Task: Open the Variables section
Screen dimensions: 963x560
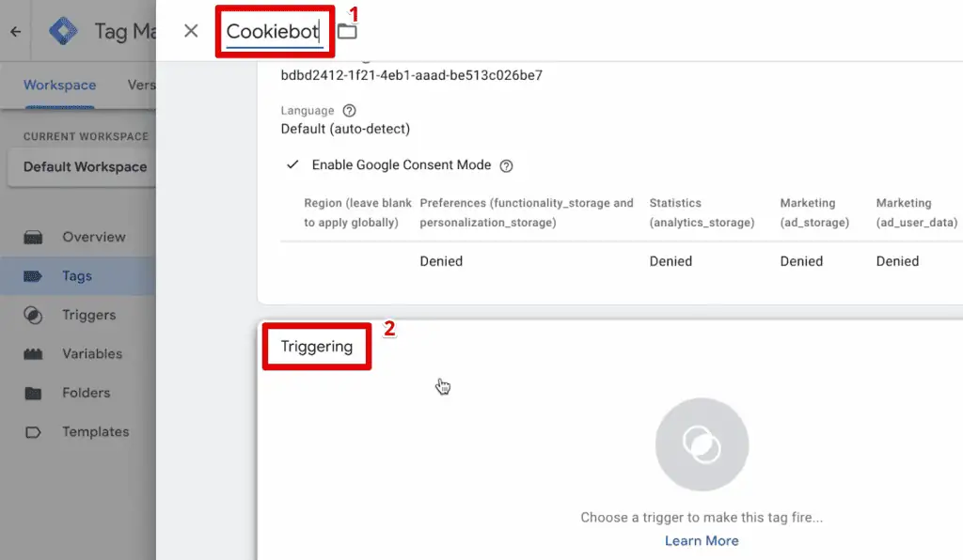Action: point(90,353)
